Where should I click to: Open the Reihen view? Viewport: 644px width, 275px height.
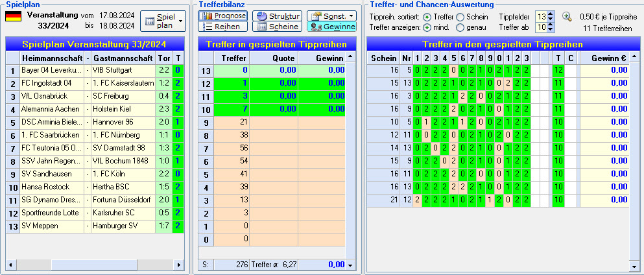point(222,27)
